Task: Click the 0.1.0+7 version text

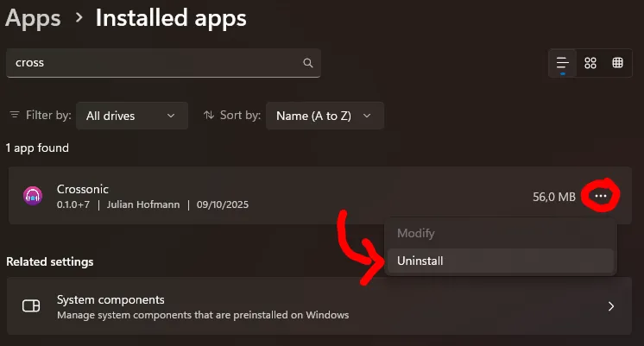Action: [73, 204]
